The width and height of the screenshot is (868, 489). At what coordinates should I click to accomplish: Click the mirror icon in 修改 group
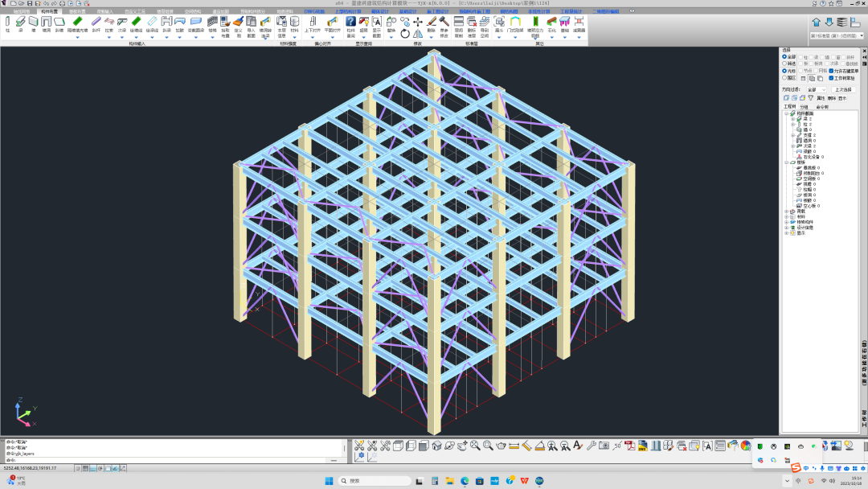418,34
